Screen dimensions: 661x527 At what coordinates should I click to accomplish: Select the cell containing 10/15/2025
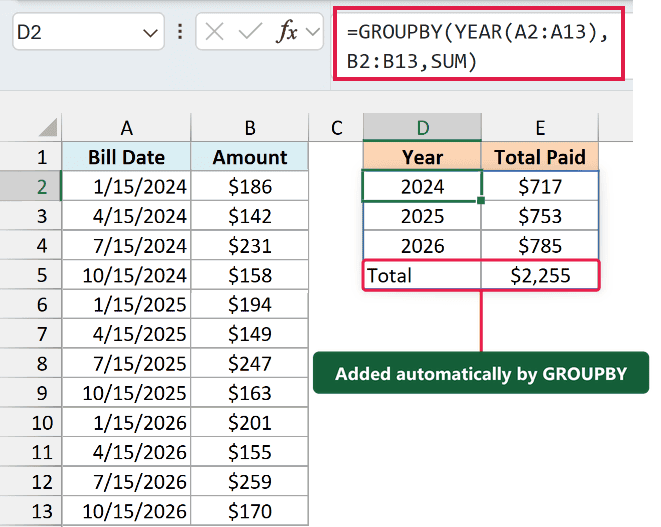tap(126, 393)
